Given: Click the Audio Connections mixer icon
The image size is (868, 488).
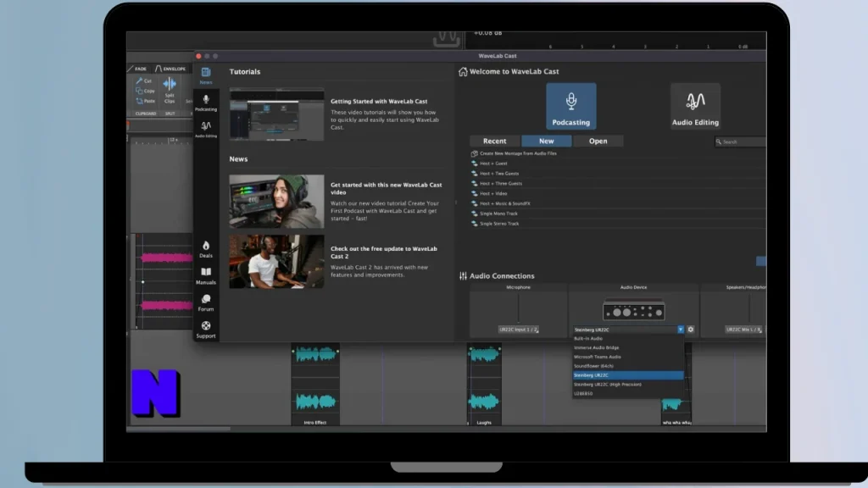Looking at the screenshot, I should point(463,275).
